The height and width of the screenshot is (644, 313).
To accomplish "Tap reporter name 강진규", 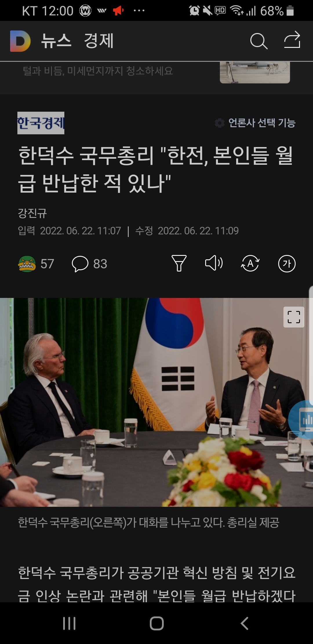I will coord(32,213).
